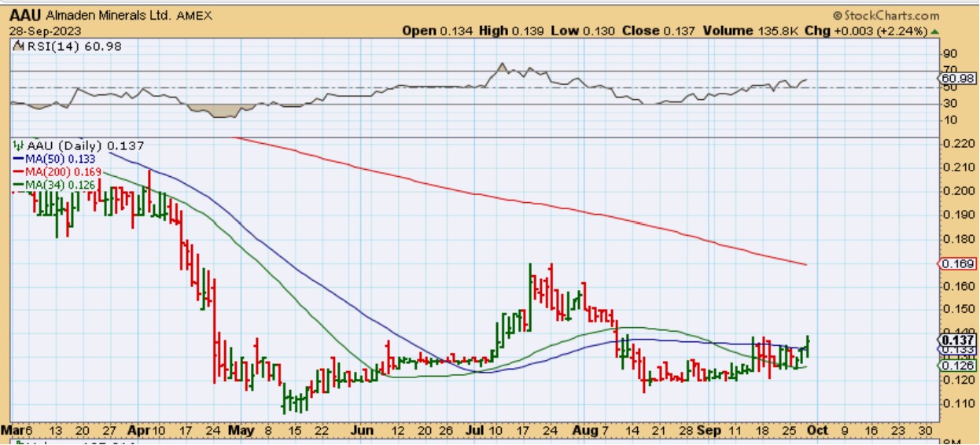
Task: Click the RSI 90 level axis label
Action: point(952,53)
